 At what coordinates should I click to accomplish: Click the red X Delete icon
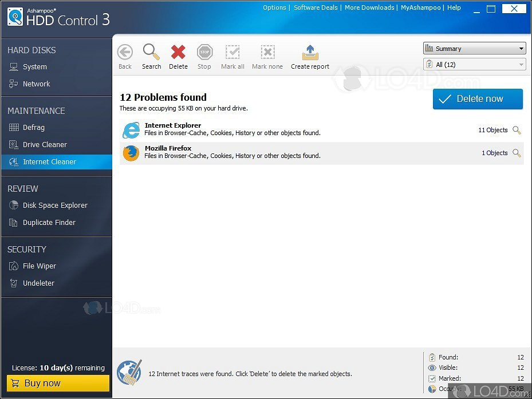(178, 52)
